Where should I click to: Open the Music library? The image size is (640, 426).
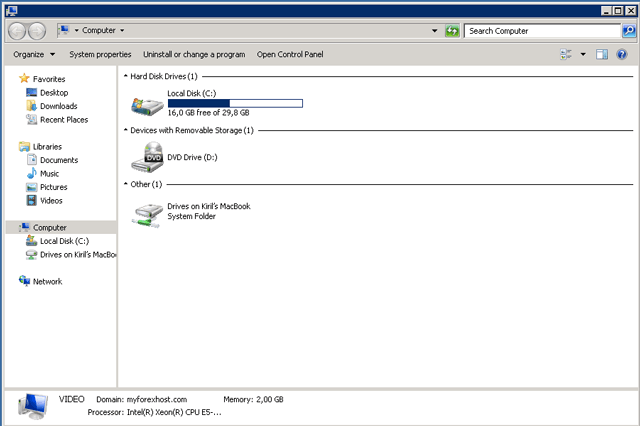pyautogui.click(x=49, y=173)
